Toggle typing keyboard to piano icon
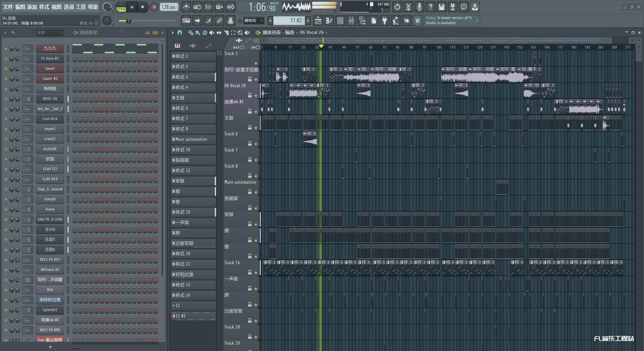The width and height of the screenshot is (644, 351). (x=186, y=21)
